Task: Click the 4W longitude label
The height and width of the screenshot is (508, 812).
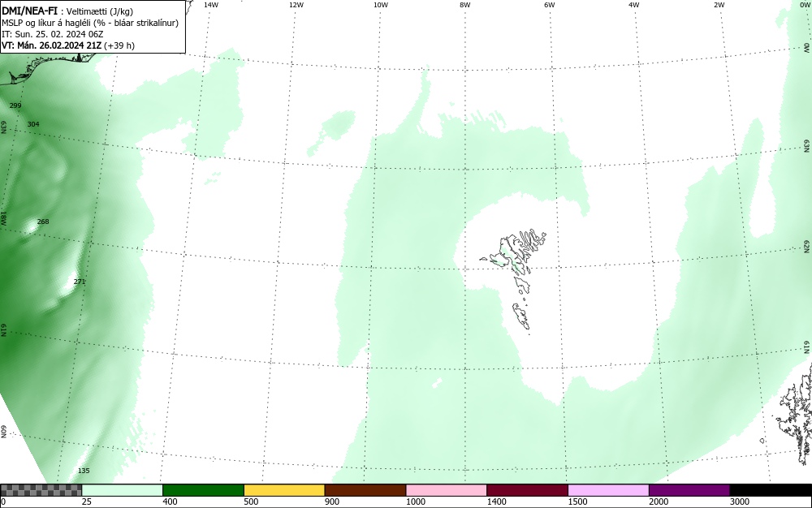Action: [x=634, y=5]
